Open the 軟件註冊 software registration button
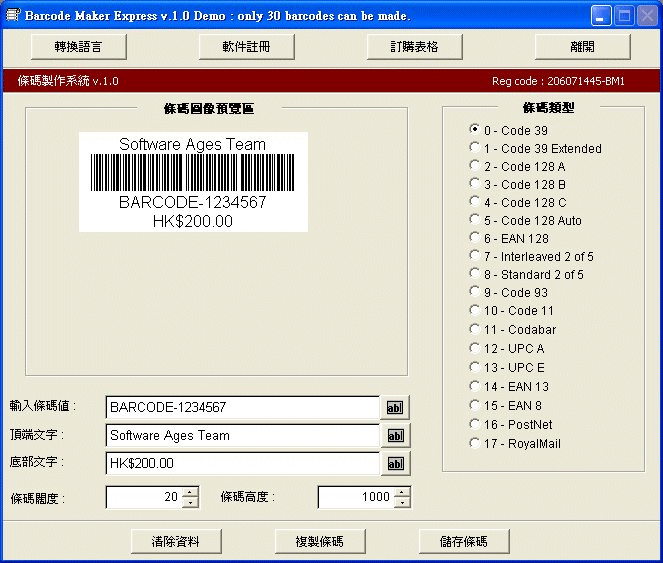Viewport: 663px width, 563px height. click(x=246, y=47)
